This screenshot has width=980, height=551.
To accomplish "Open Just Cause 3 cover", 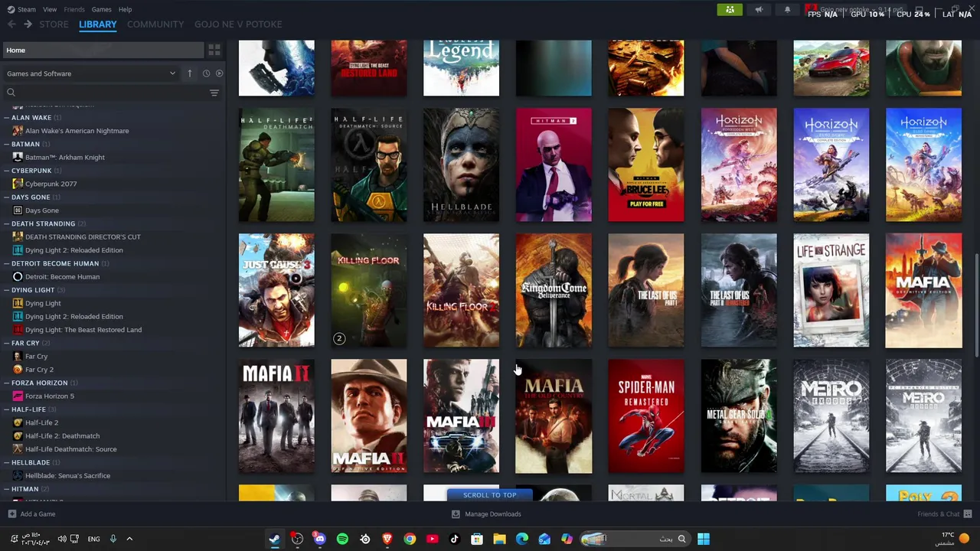I will click(x=276, y=290).
